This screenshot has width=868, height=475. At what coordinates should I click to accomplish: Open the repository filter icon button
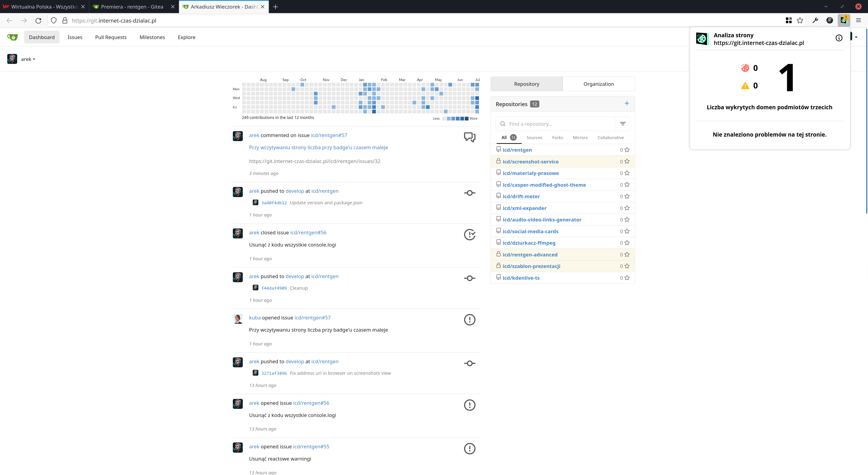point(623,124)
